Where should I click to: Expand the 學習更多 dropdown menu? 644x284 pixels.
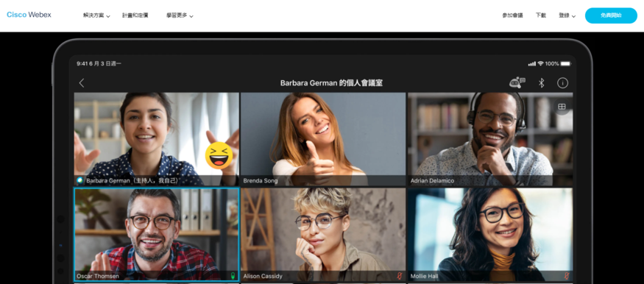[180, 15]
